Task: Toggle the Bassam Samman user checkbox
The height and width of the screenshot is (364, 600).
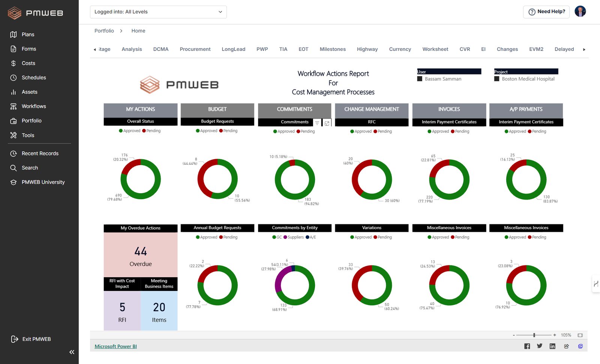Action: pos(420,79)
